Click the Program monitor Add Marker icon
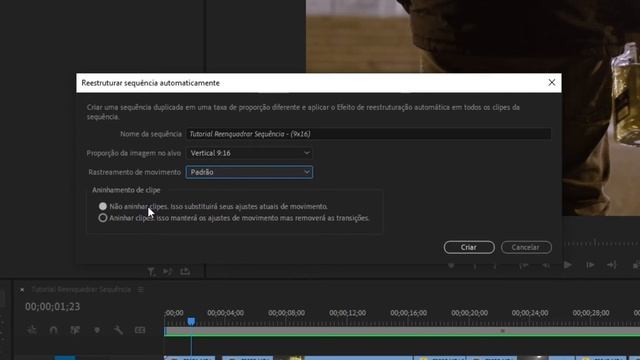Screen dimensions: 640x360 451,266
